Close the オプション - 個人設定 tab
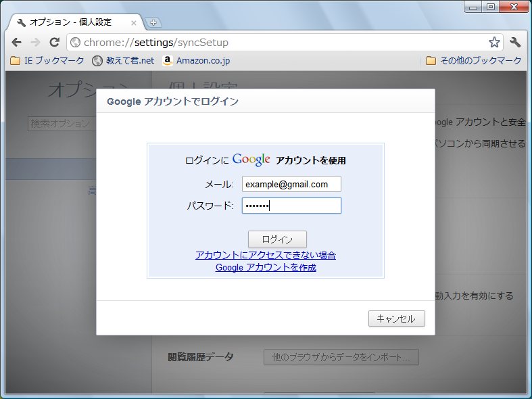Image resolution: width=532 pixels, height=399 pixels. click(x=134, y=23)
